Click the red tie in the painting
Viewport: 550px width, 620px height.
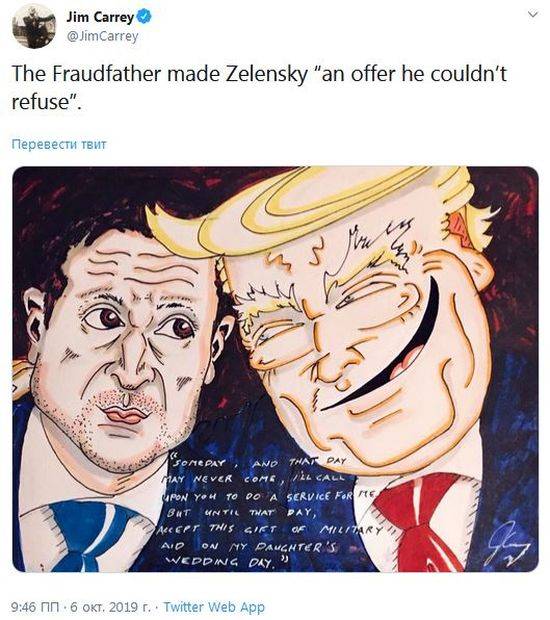tap(419, 522)
